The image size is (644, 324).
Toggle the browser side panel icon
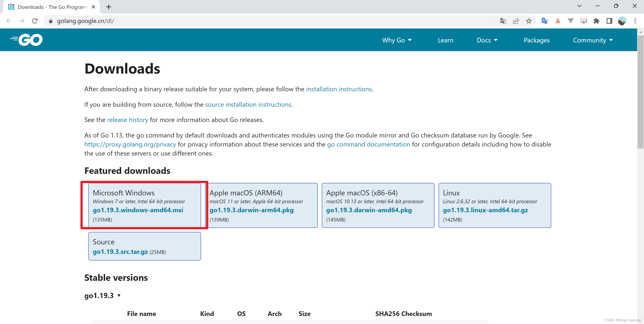tap(609, 21)
